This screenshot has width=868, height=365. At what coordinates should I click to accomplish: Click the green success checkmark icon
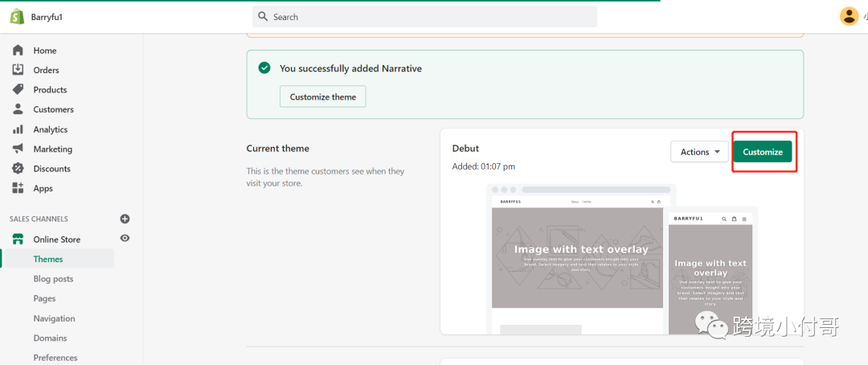[264, 68]
